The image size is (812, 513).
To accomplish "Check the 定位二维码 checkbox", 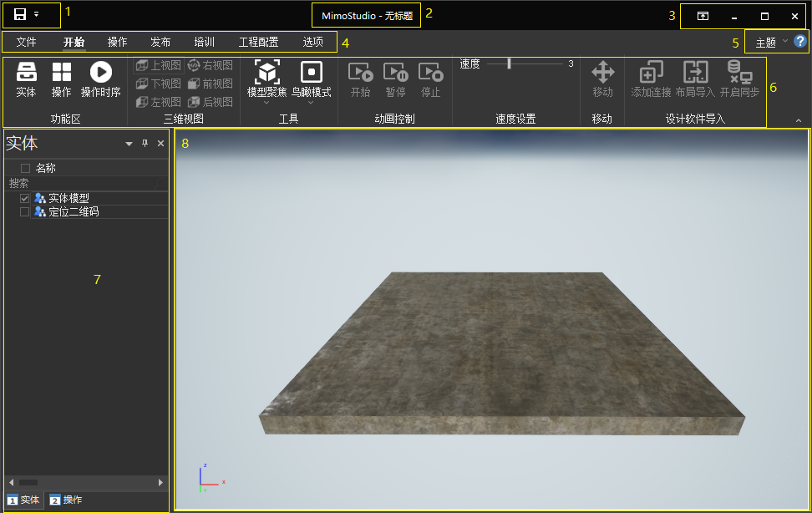I will click(x=25, y=212).
